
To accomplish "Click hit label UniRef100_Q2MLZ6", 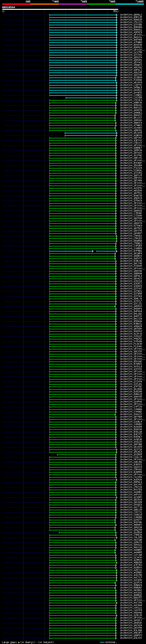I will [131, 615].
